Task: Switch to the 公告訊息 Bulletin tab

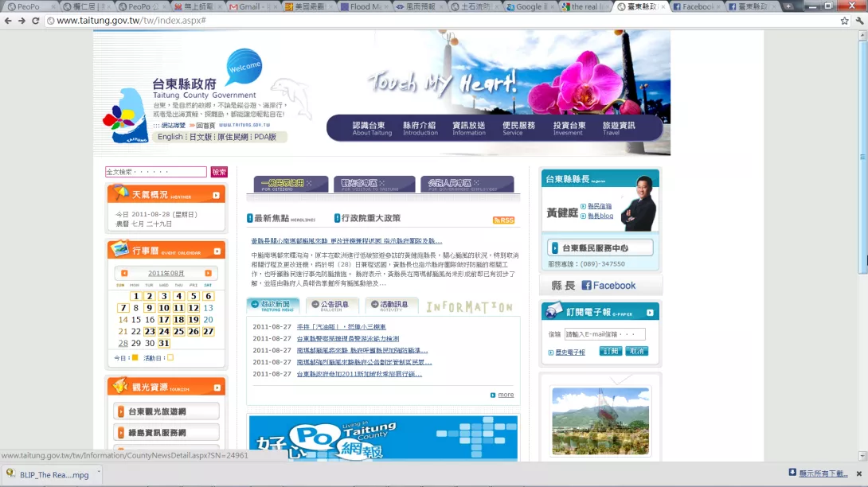Action: (x=332, y=305)
